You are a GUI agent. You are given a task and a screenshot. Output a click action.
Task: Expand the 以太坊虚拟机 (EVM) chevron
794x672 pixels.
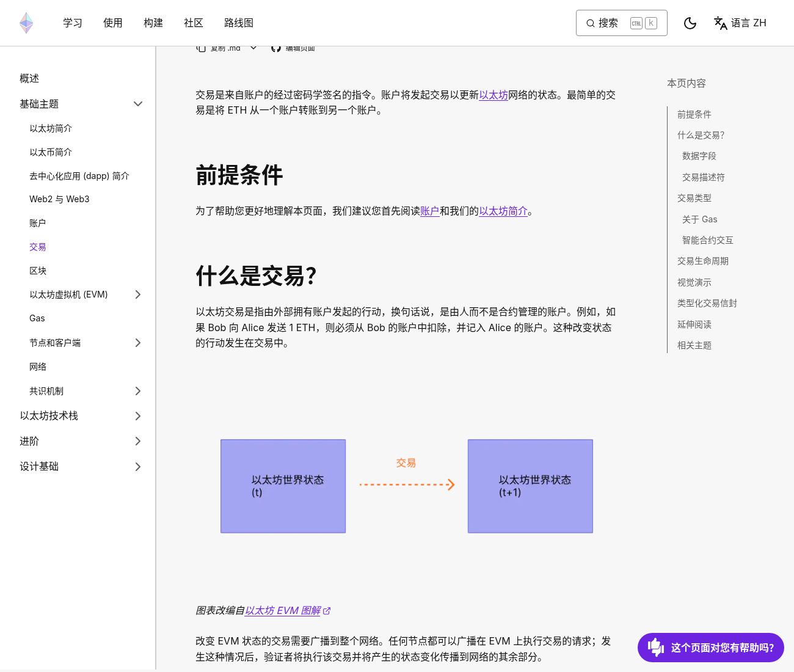click(138, 294)
